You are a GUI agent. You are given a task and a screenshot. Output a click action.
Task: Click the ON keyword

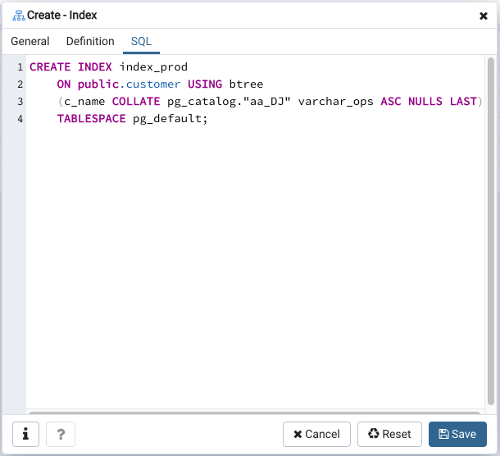coord(64,84)
